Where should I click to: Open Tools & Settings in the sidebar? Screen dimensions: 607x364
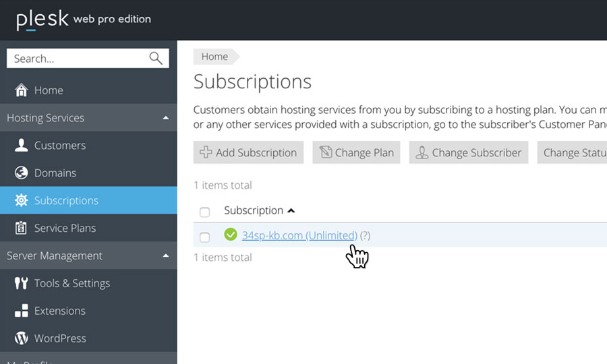[x=88, y=283]
